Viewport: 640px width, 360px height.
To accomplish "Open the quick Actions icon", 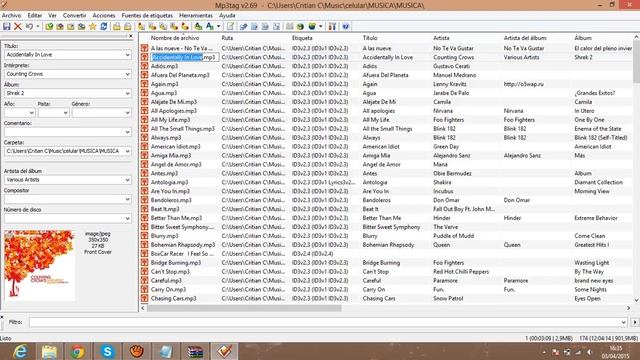I will [209, 27].
